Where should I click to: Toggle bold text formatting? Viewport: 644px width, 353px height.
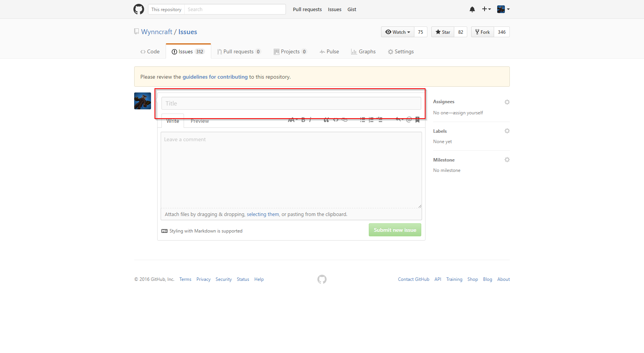(303, 120)
